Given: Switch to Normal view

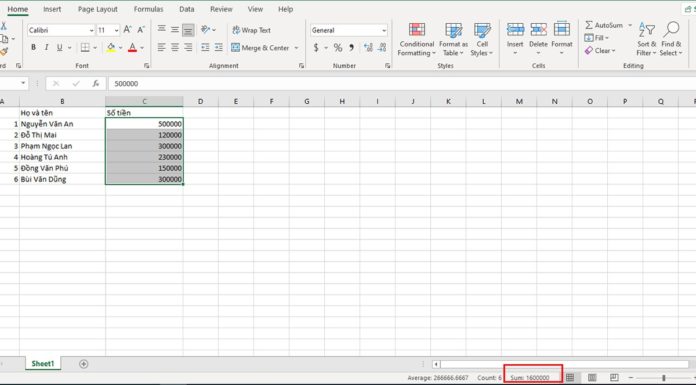Looking at the screenshot, I should (570, 377).
